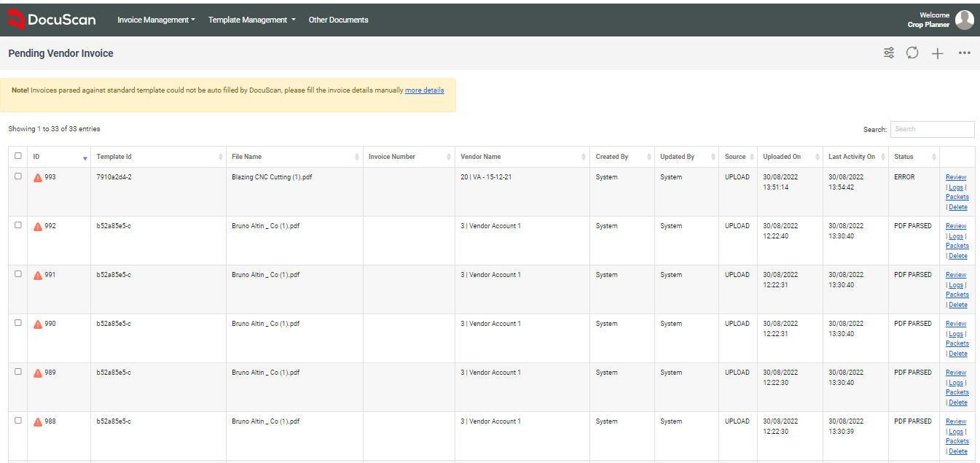
Task: Tick the checkbox on row 990
Action: pos(17,322)
